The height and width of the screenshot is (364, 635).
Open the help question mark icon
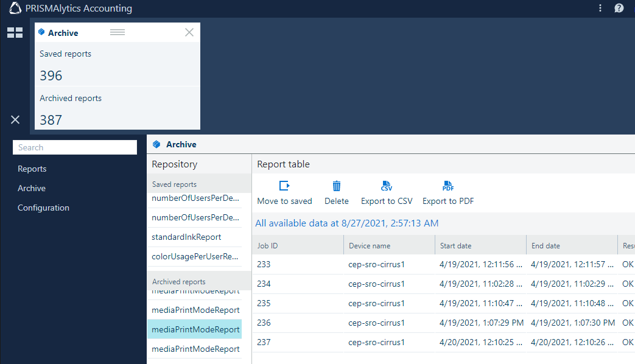click(x=619, y=9)
